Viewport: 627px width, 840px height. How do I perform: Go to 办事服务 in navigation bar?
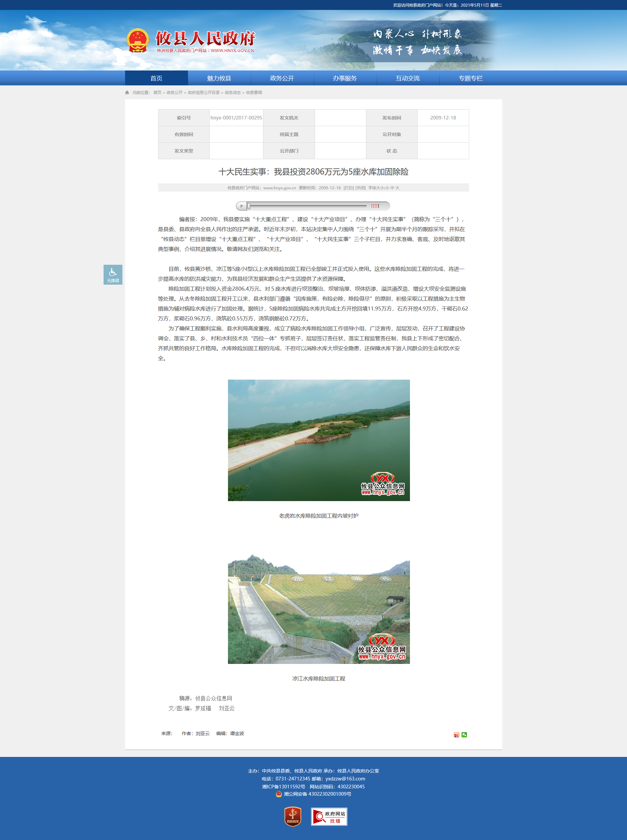(x=345, y=78)
